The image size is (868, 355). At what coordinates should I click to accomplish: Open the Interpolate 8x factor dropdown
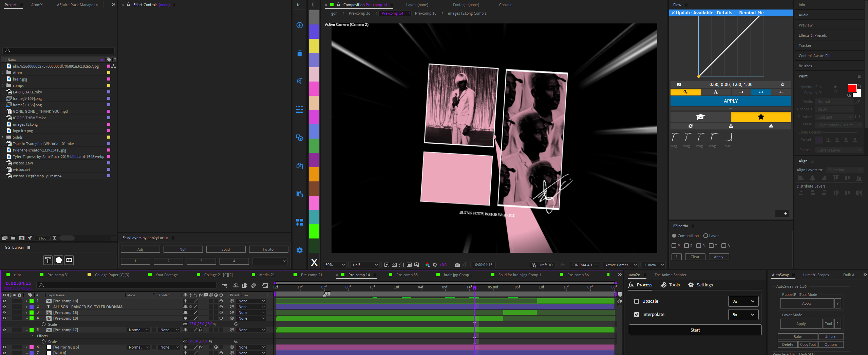[x=743, y=315]
